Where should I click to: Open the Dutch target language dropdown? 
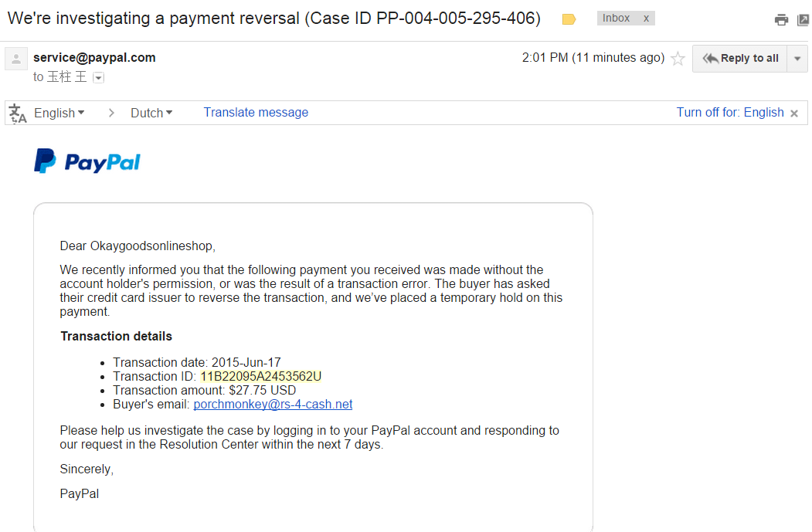[x=151, y=113]
